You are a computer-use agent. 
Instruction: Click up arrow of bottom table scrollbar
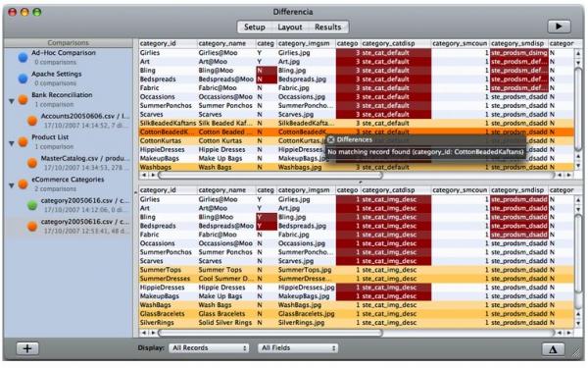578,200
